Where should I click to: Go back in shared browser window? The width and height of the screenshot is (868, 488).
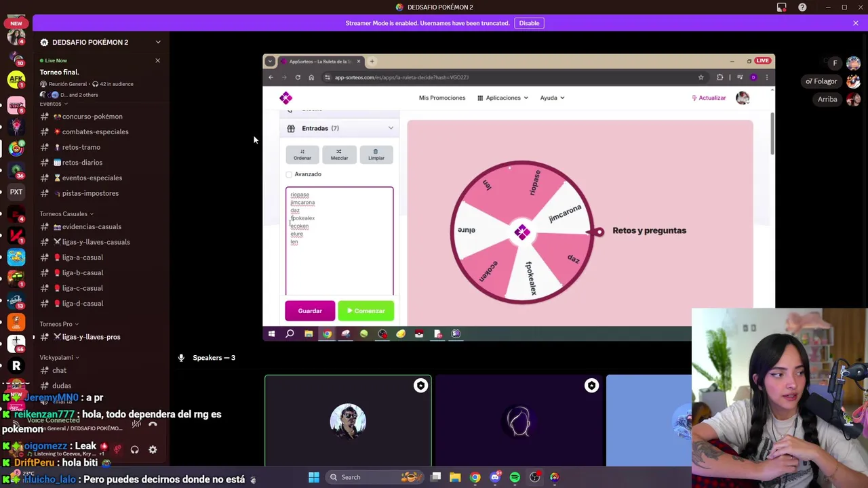pyautogui.click(x=271, y=77)
